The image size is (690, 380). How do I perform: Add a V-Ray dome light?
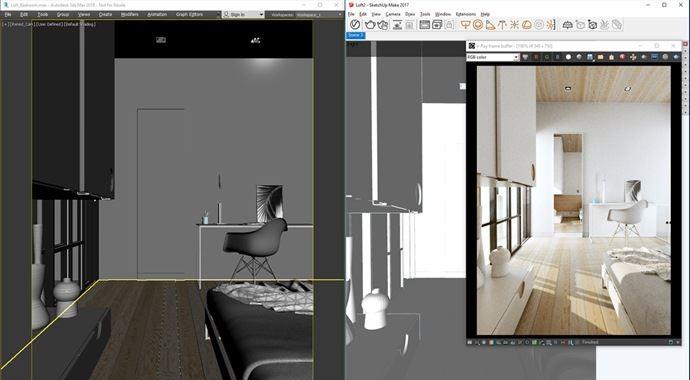(527, 25)
